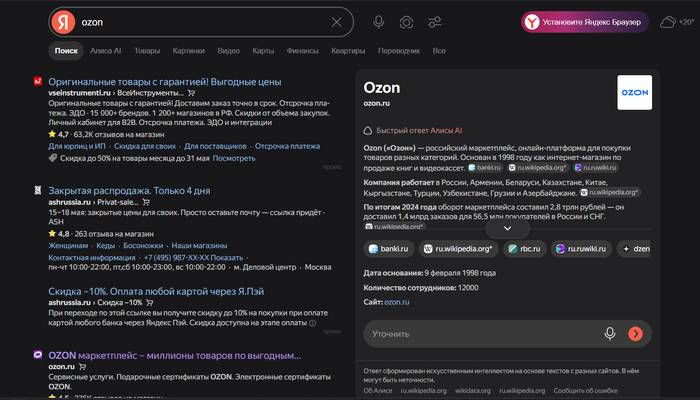Open the Наши магазины sitelink

[199, 246]
